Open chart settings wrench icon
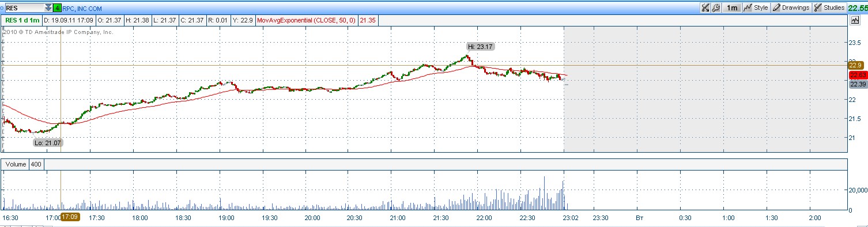Image resolution: width=868 pixels, height=227 pixels. tap(715, 7)
